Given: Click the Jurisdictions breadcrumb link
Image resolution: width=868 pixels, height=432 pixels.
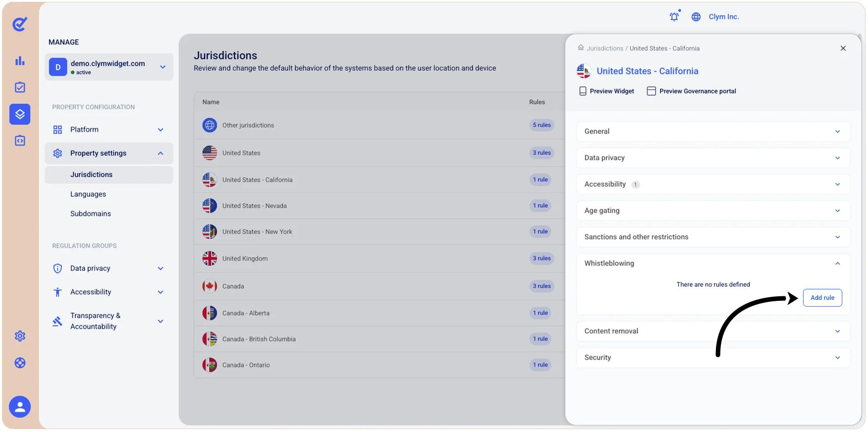Looking at the screenshot, I should (605, 48).
